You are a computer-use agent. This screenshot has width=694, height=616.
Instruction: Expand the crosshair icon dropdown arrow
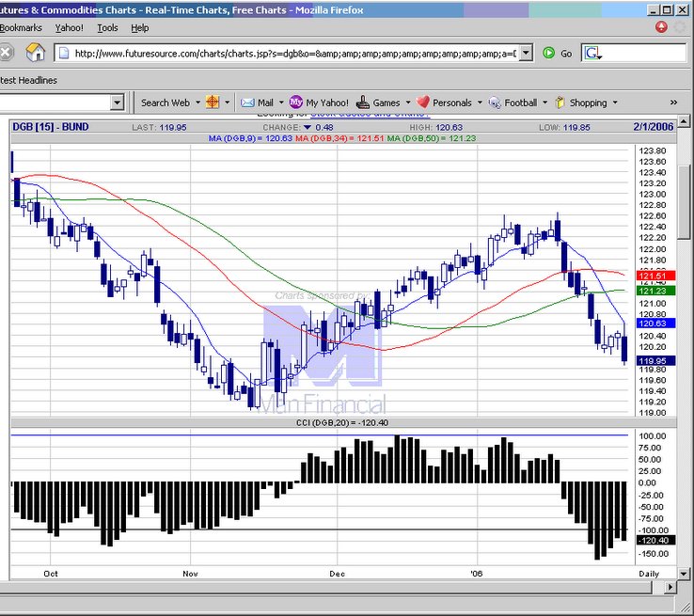227,103
